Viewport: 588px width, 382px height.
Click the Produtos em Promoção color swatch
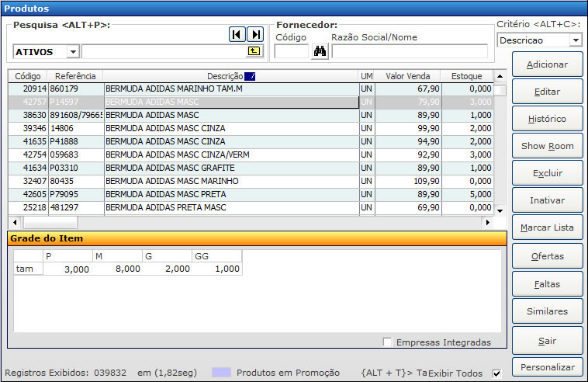[x=221, y=372]
